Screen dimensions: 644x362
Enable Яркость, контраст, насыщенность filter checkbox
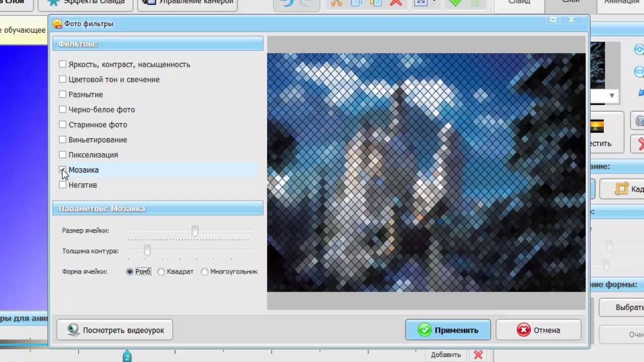[x=62, y=64]
